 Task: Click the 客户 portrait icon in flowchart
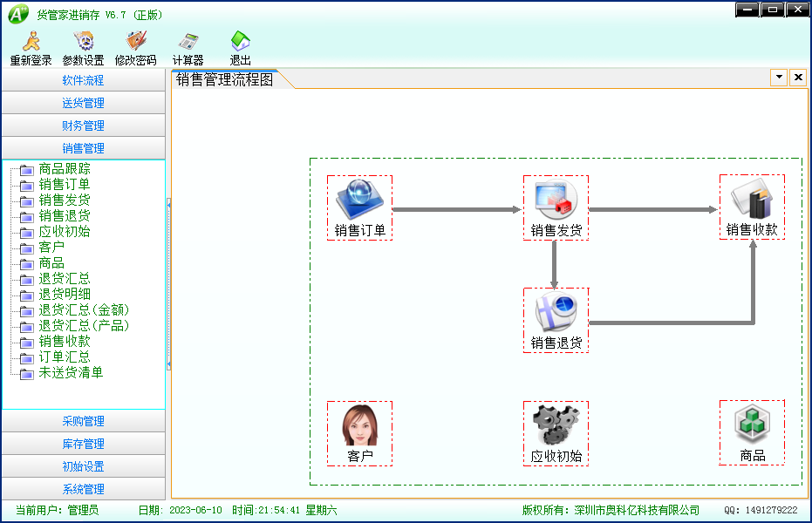(x=360, y=425)
